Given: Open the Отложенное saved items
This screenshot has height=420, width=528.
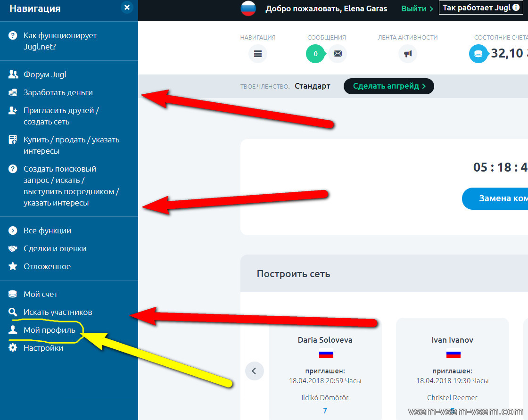Looking at the screenshot, I should click(x=47, y=266).
